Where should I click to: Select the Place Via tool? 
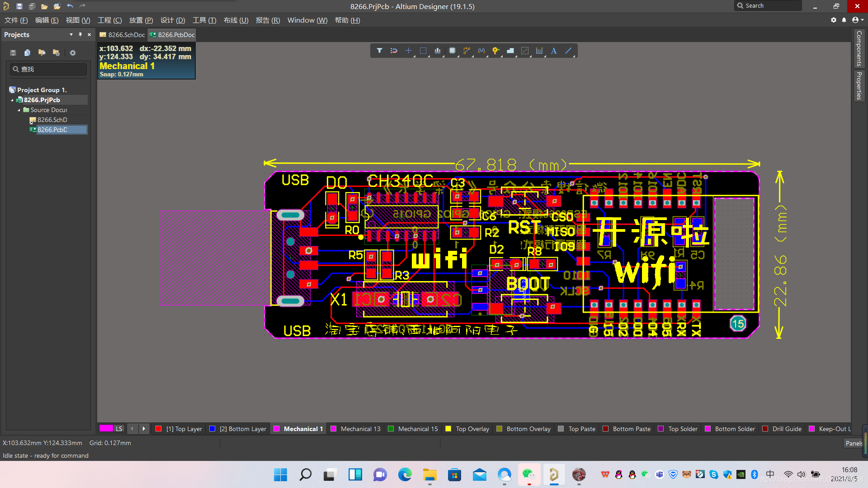point(496,51)
